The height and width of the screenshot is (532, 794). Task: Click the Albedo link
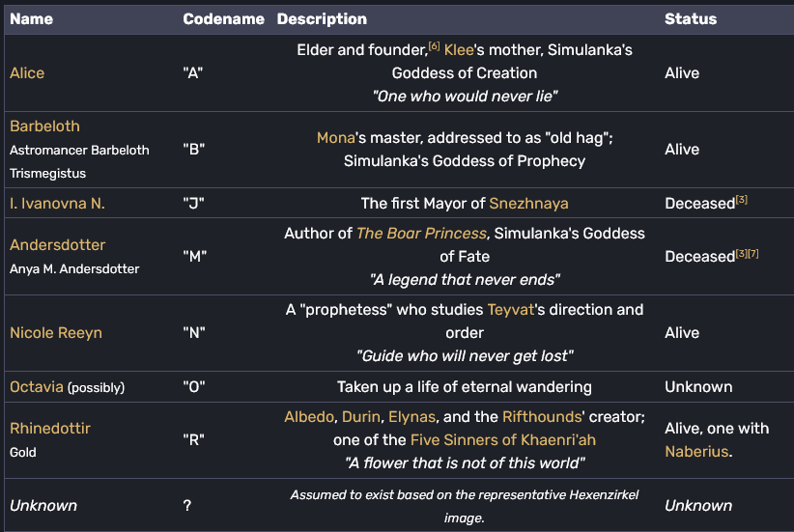pos(309,417)
